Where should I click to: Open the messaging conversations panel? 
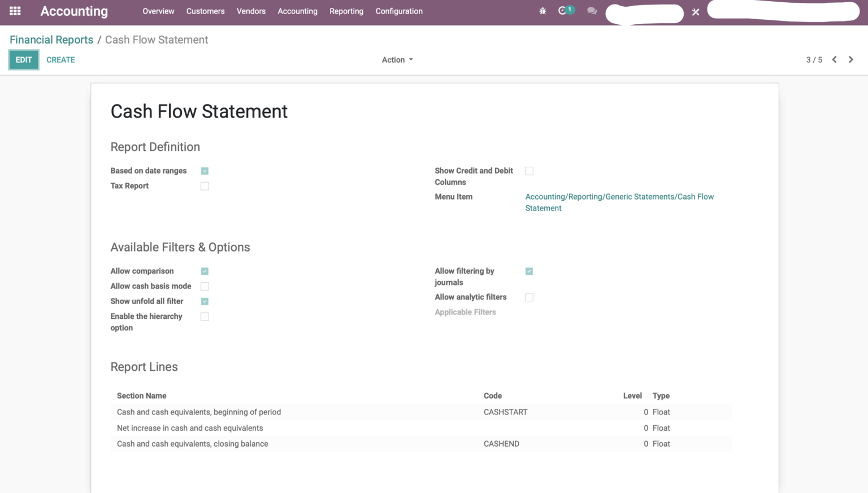(x=591, y=11)
